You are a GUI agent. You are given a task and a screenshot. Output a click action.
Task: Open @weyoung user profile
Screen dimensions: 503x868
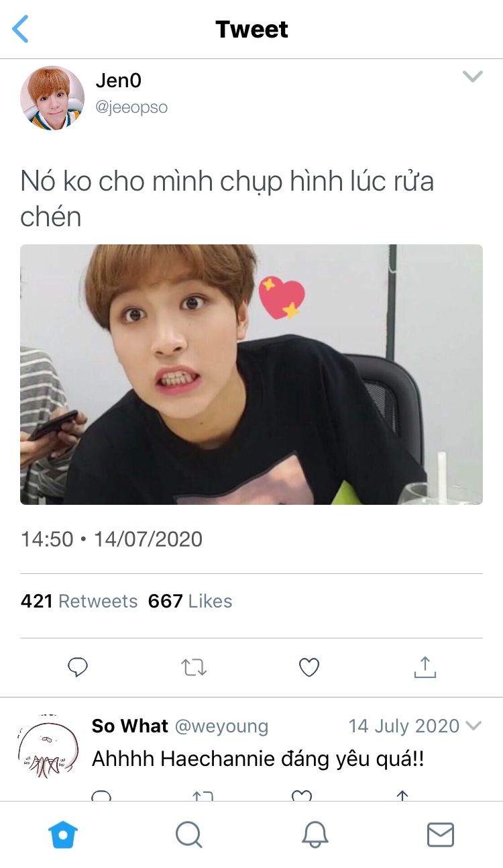[221, 726]
